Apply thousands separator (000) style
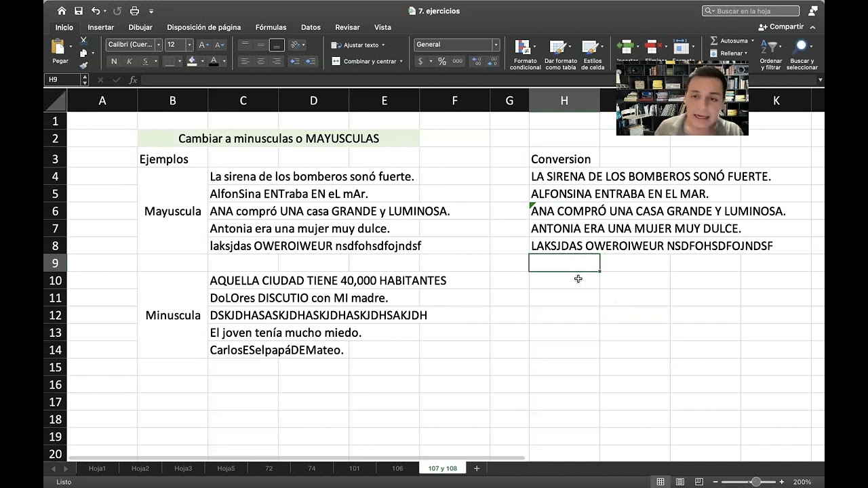Screen dimensions: 868x488 [x=458, y=61]
